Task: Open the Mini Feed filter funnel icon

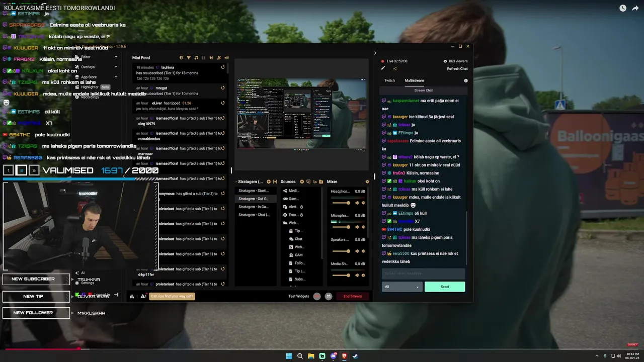Action: [x=189, y=58]
